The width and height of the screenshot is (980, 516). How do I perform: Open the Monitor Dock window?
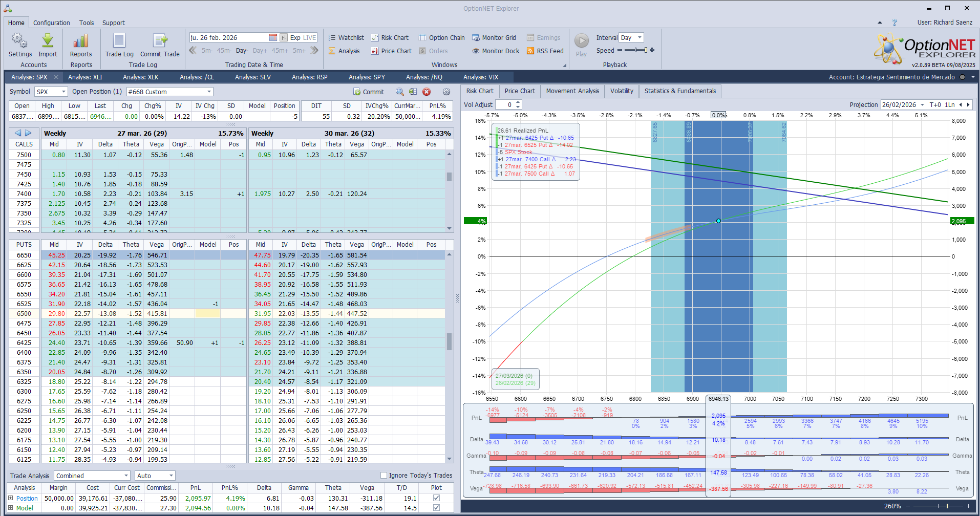pos(495,51)
